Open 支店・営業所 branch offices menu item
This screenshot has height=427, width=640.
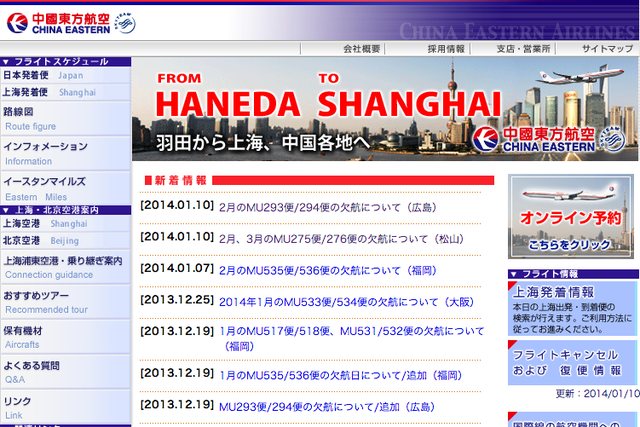pos(523,49)
